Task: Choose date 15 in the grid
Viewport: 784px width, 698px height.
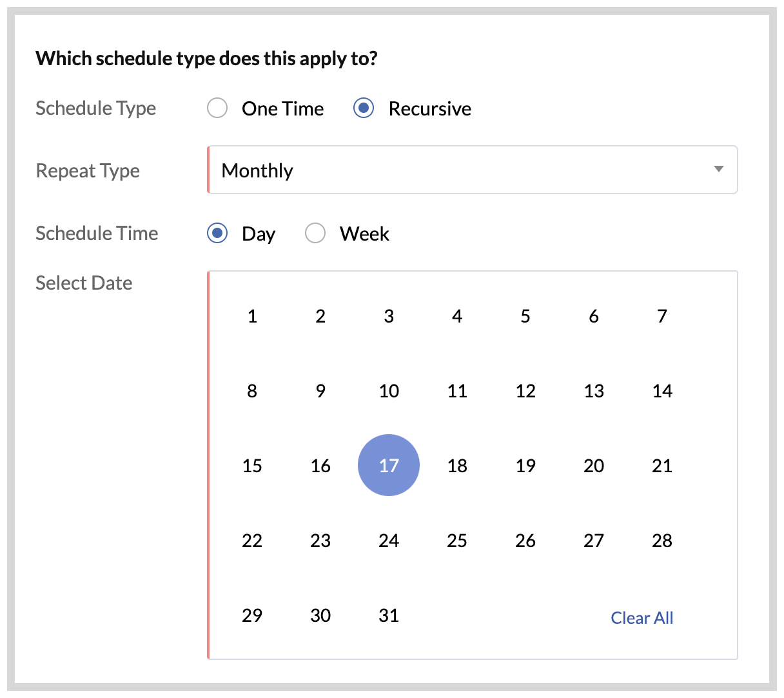Action: tap(252, 466)
